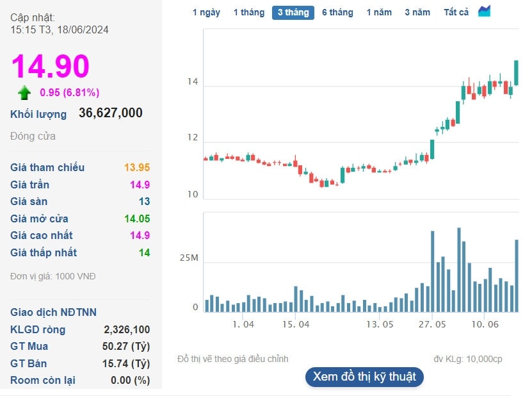Open Xem đồ thị kỹ thuật button
This screenshot has height=396, width=532.
[364, 377]
